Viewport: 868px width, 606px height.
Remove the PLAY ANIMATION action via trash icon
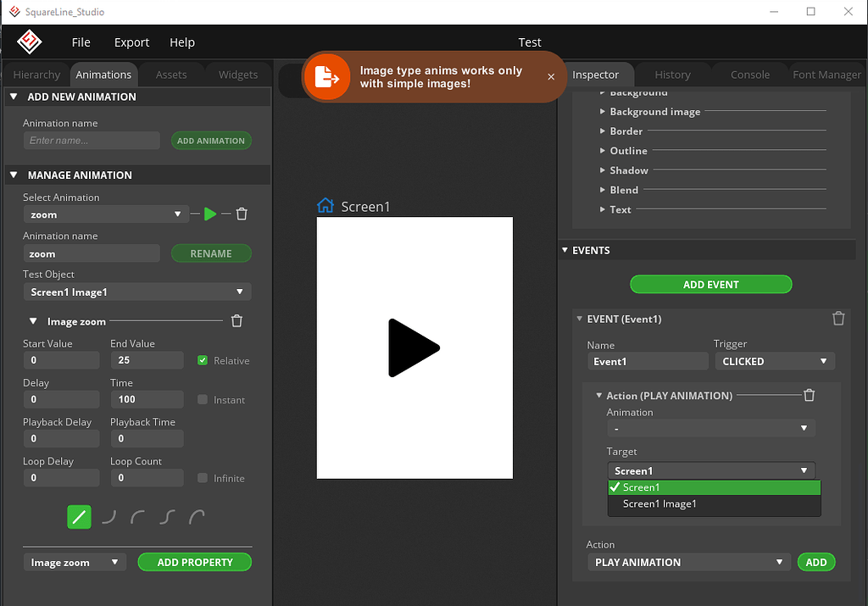click(809, 395)
